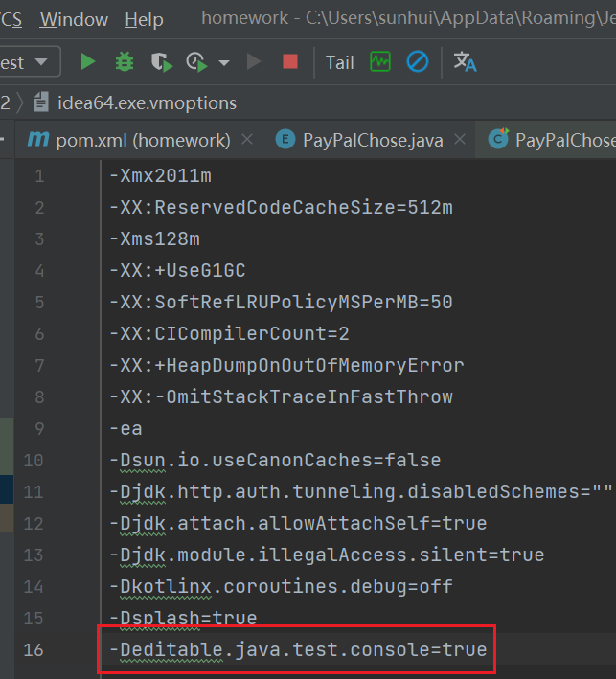Run with Coverage shield icon
616x679 pixels.
[161, 62]
